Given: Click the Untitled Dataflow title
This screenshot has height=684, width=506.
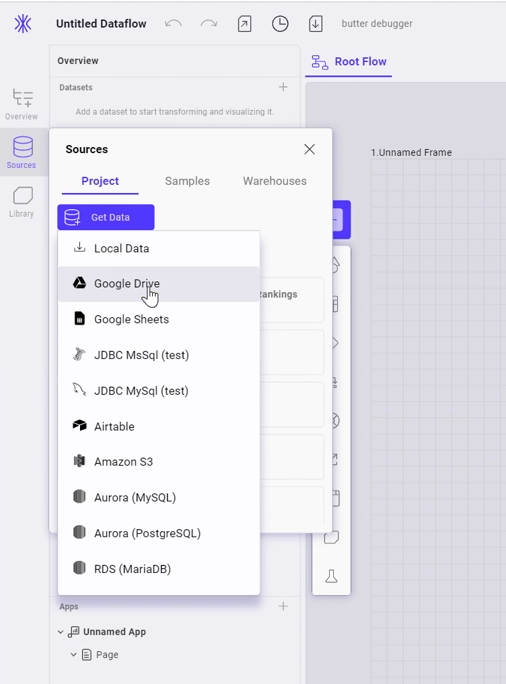Looking at the screenshot, I should click(101, 24).
